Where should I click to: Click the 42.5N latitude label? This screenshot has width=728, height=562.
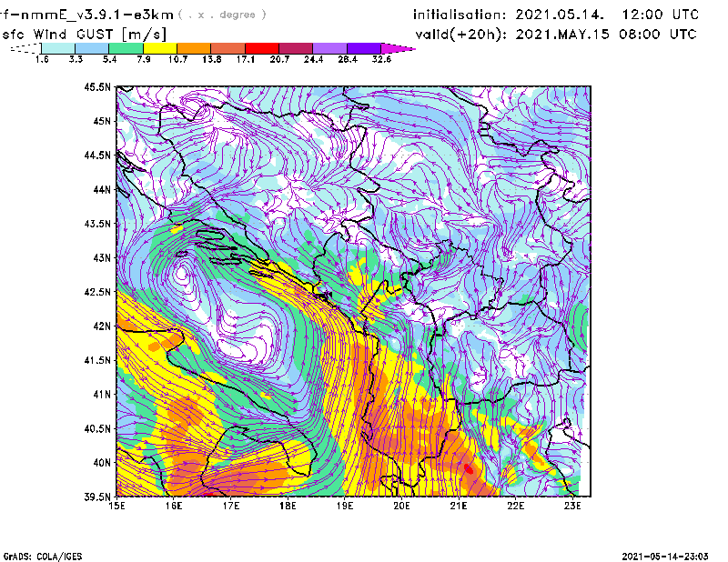(x=98, y=292)
